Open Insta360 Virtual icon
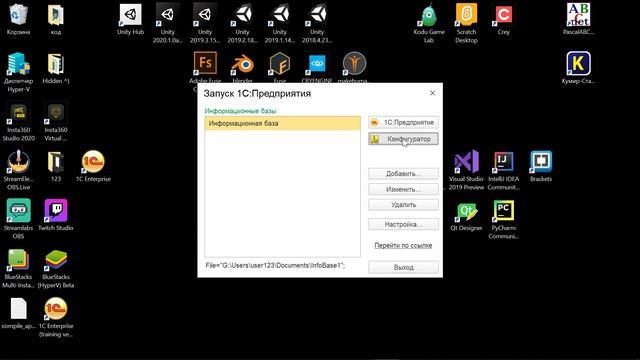640x360 pixels. [x=56, y=122]
